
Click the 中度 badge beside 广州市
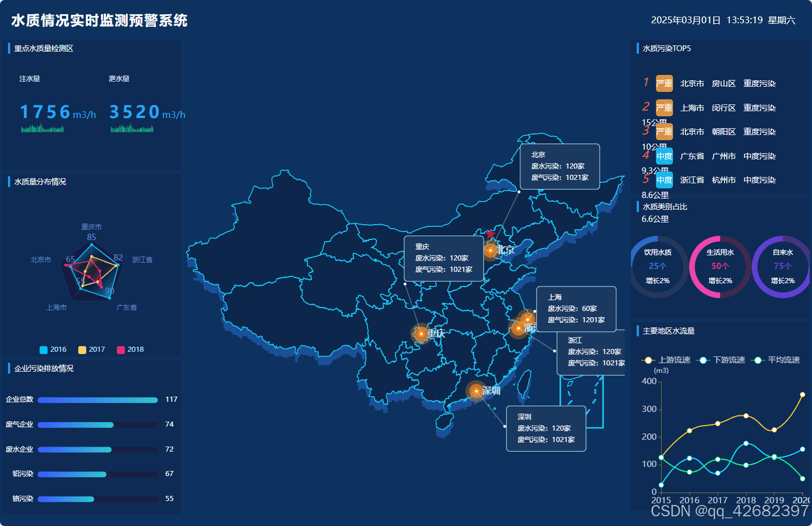point(664,156)
